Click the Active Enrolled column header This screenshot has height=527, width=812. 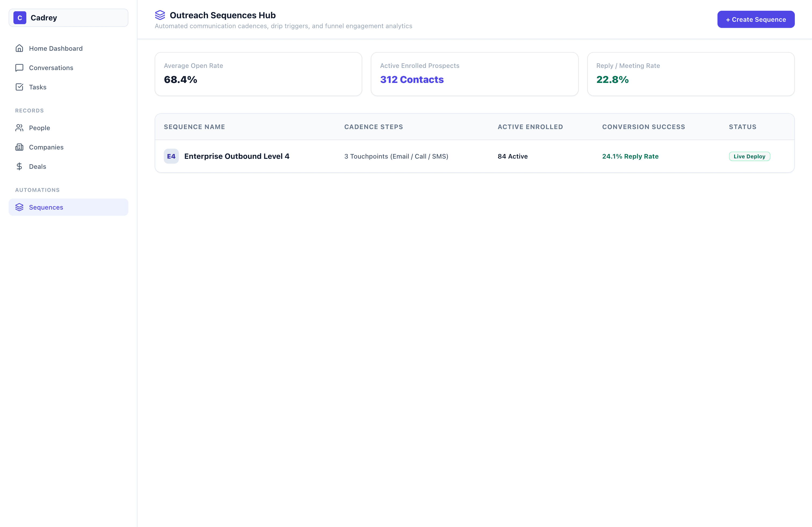(530, 127)
